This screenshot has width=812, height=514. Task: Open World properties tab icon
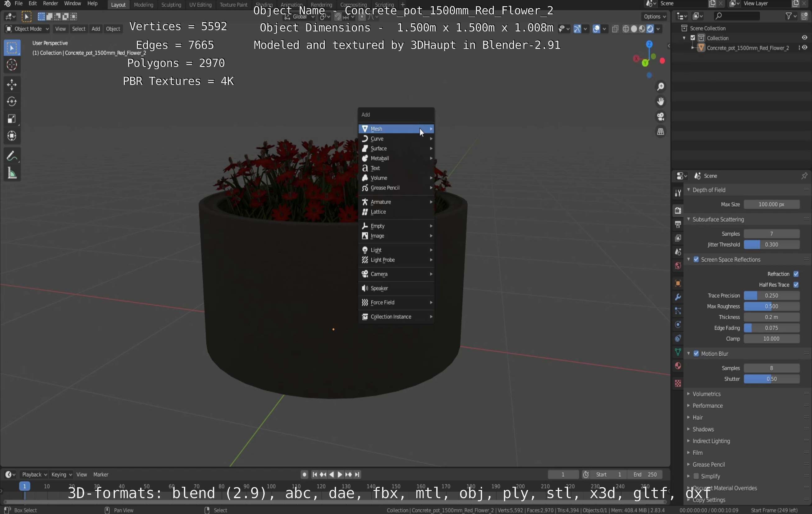tap(678, 266)
